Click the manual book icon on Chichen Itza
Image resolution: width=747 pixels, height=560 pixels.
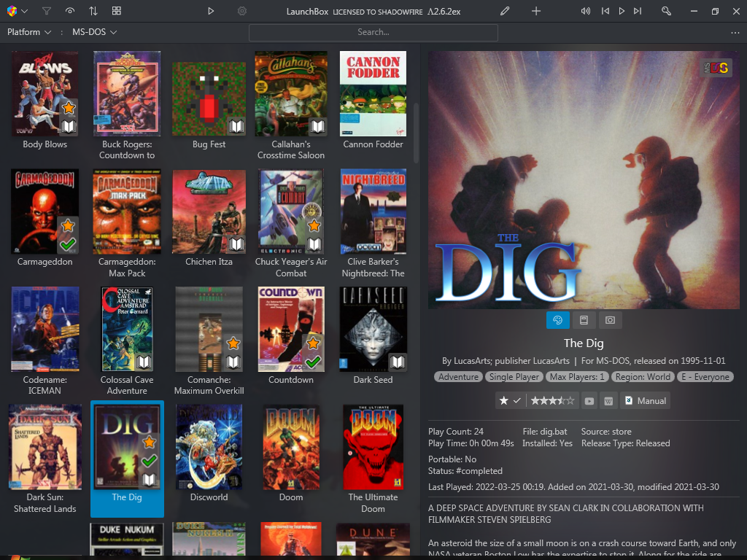pyautogui.click(x=236, y=244)
